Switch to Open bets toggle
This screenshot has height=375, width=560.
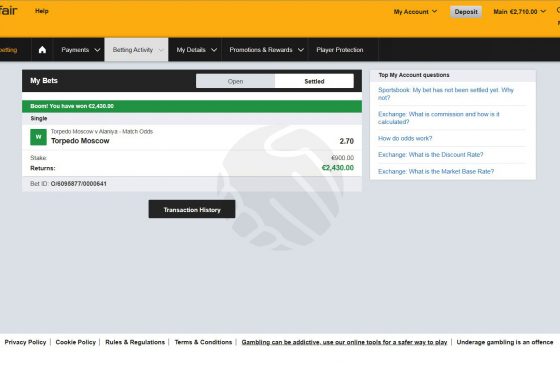[235, 81]
